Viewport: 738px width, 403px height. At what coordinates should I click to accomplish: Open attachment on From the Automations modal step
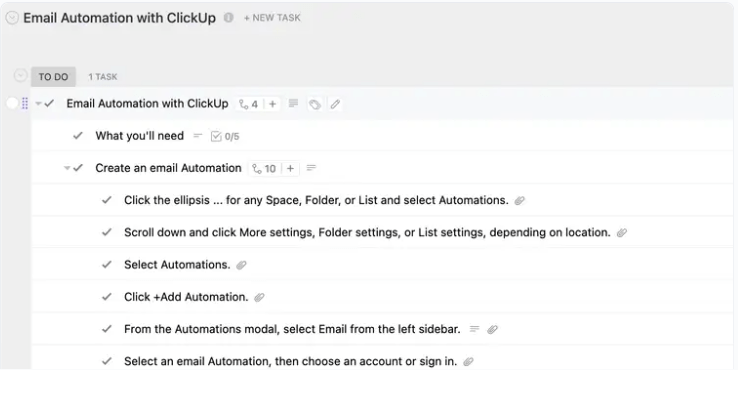click(492, 330)
